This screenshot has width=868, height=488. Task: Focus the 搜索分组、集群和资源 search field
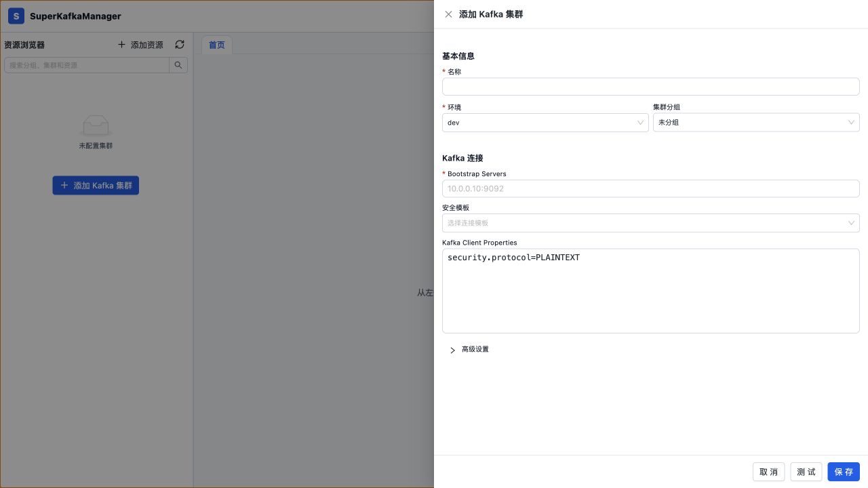click(87, 65)
